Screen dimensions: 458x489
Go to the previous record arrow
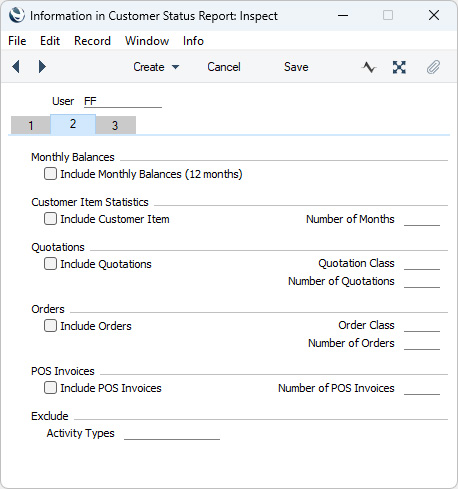tap(16, 67)
